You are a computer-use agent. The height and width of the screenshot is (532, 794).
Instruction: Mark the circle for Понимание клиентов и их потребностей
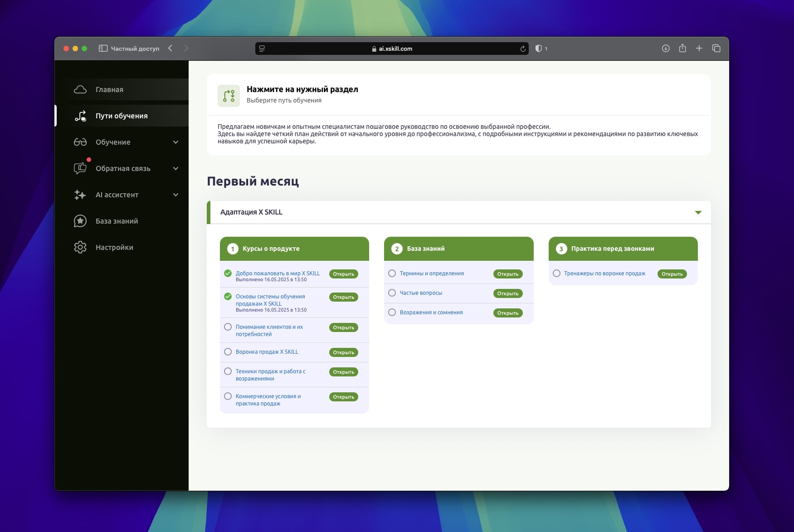(x=228, y=327)
